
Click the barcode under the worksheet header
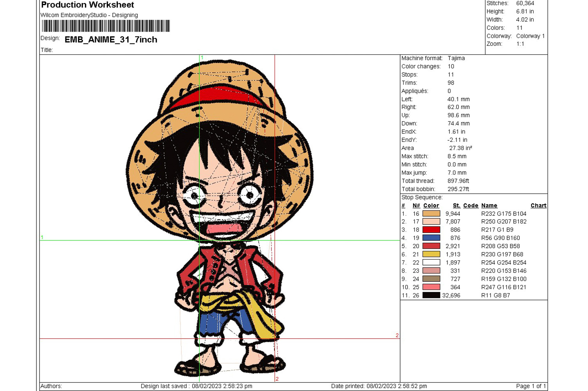click(x=106, y=26)
